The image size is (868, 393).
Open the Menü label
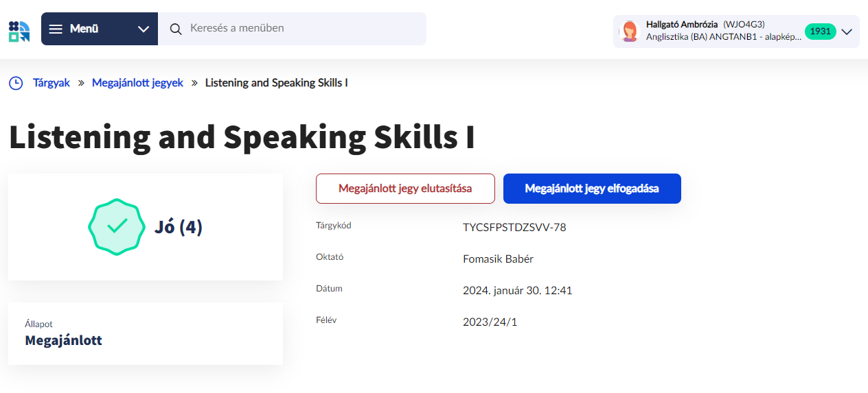[84, 29]
